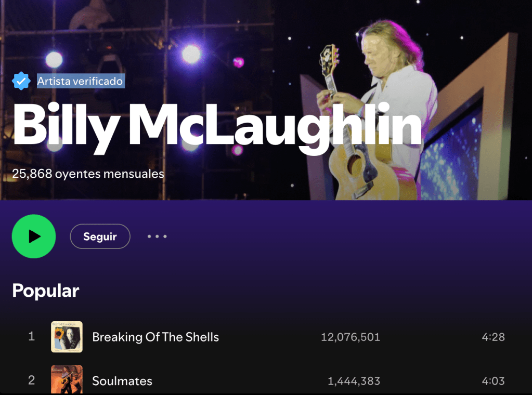This screenshot has width=532, height=395.
Task: Follow the artist with Seguir button
Action: (x=100, y=236)
